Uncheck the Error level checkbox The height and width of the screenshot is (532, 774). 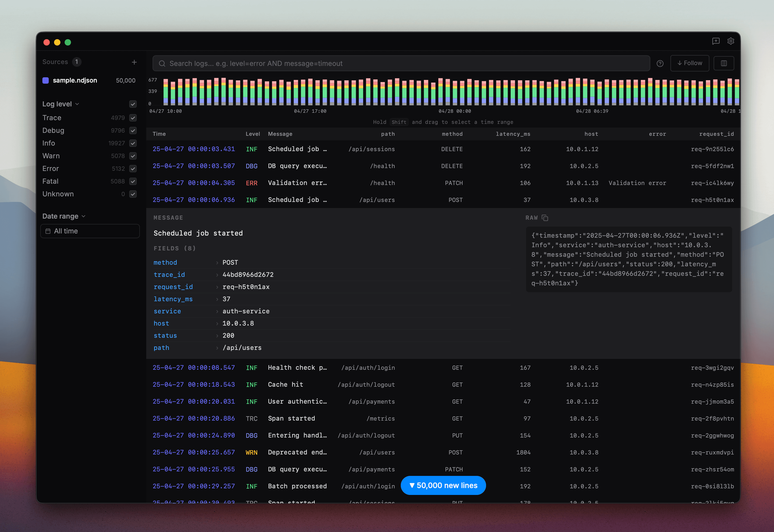tap(133, 168)
